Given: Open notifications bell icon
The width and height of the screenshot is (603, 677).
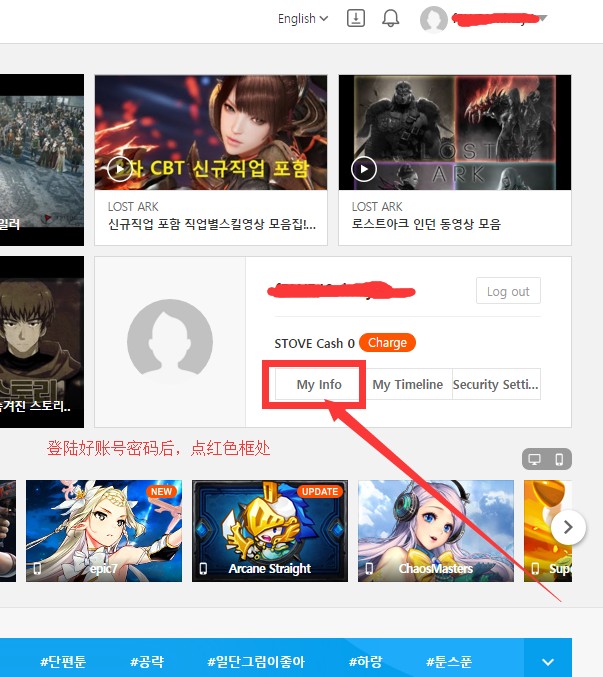Looking at the screenshot, I should (x=390, y=19).
